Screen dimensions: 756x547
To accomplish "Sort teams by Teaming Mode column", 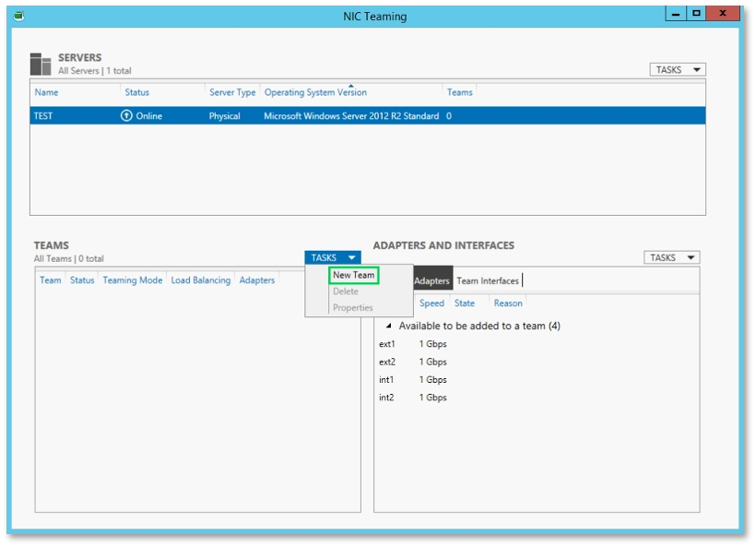I will coord(133,280).
